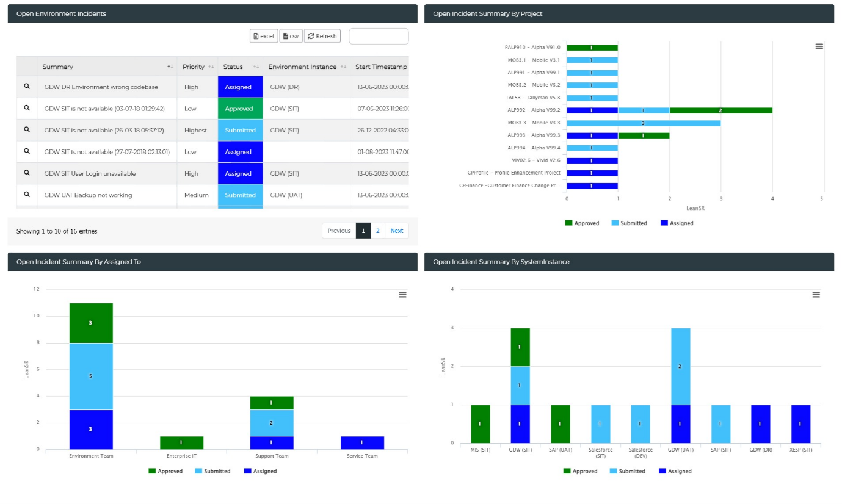Click 'GDW UAT Backup not working' summary text
The width and height of the screenshot is (842, 504).
(x=89, y=195)
